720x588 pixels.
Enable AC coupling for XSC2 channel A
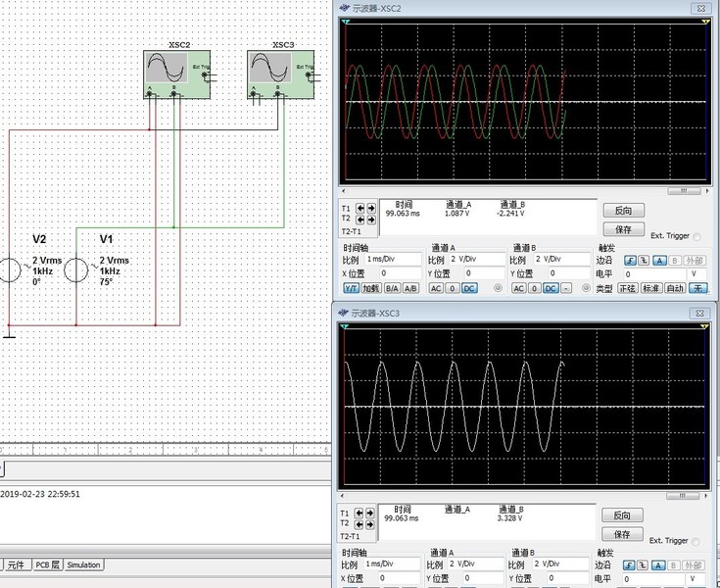[436, 288]
